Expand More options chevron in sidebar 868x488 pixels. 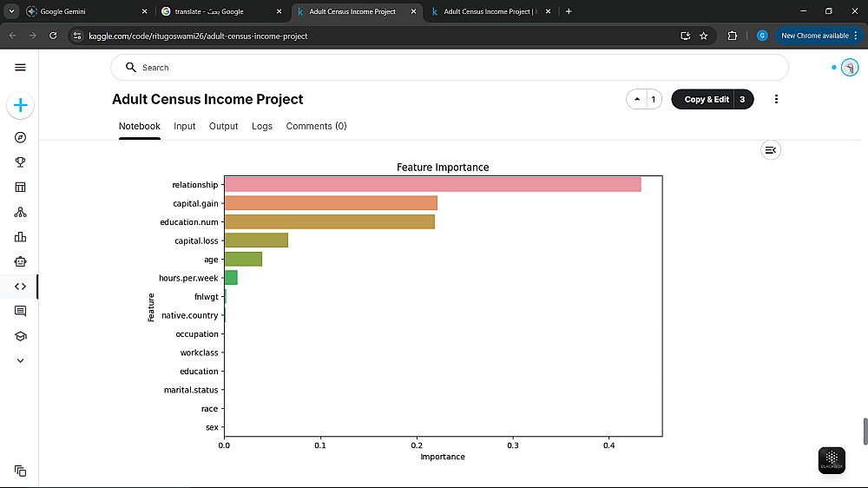(x=21, y=360)
